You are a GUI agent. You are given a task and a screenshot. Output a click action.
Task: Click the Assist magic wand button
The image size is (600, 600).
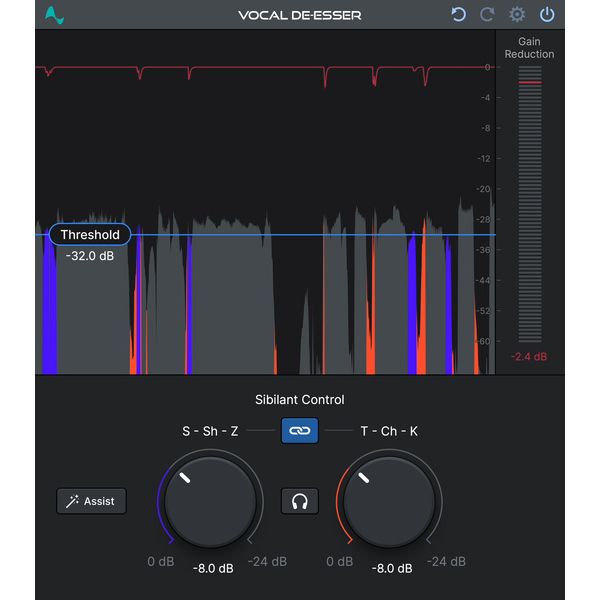[92, 501]
